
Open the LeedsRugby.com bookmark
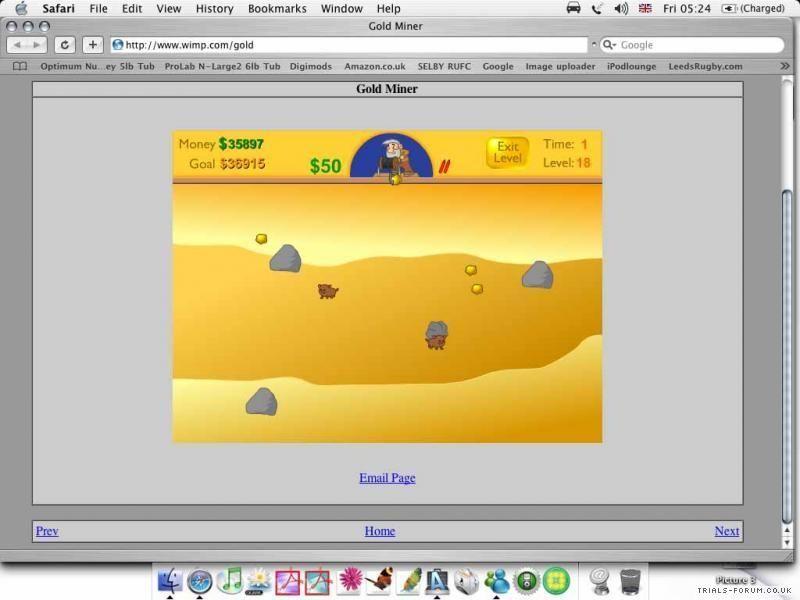[x=706, y=66]
